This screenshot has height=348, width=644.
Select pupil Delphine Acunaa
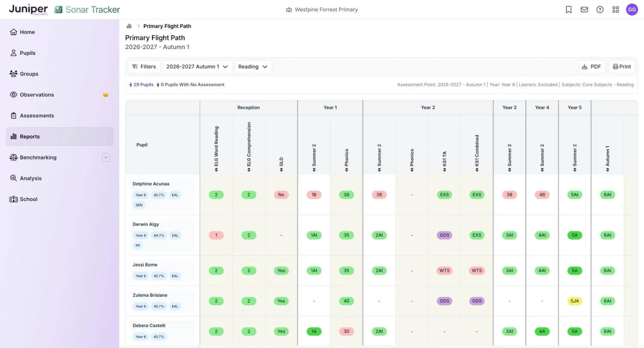coord(151,184)
